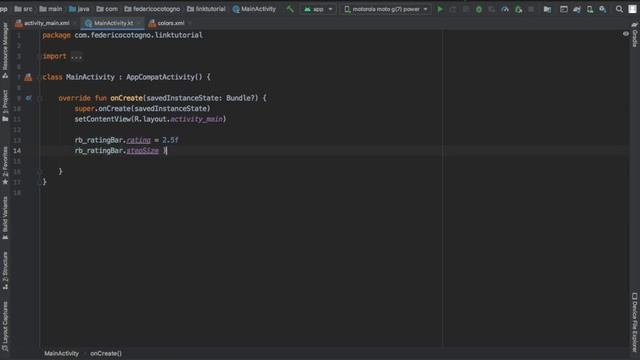The image size is (640, 360).
Task: Open the Gradle tool window
Action: point(635,35)
